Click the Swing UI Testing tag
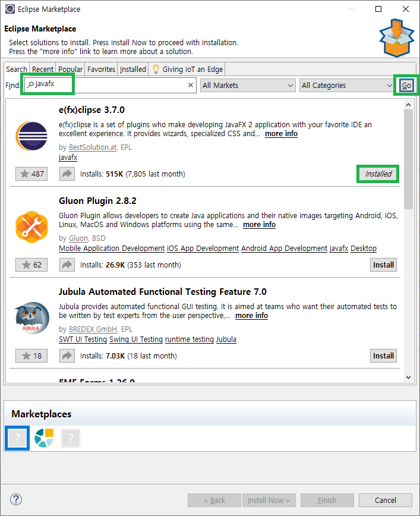The width and height of the screenshot is (420, 516). [136, 339]
